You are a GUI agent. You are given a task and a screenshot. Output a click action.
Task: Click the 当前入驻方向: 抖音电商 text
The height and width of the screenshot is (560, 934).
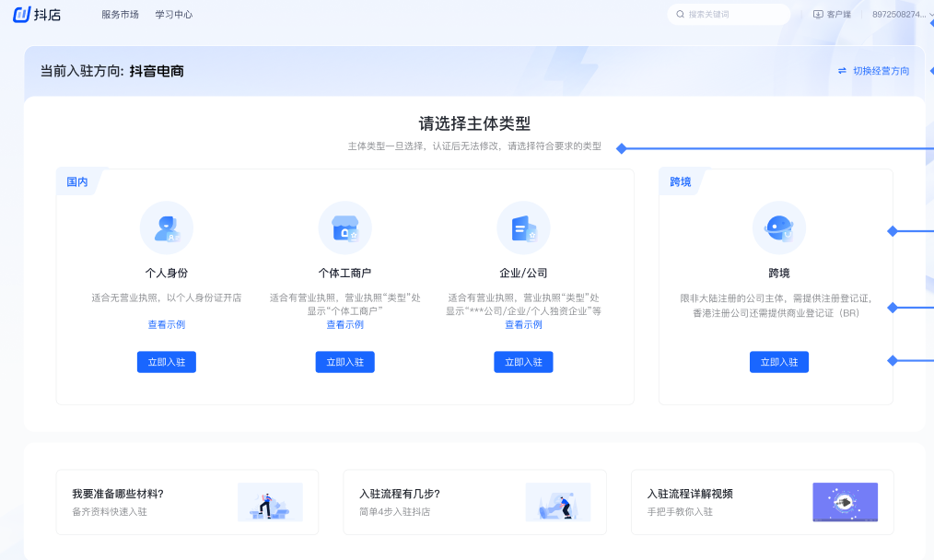(x=112, y=71)
